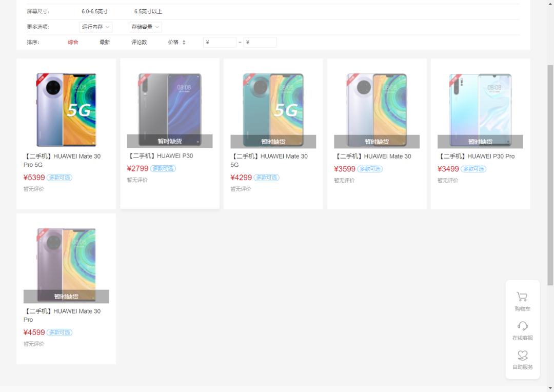This screenshot has width=554, height=392.
Task: Open the shopping cart (购物车) icon
Action: coord(522,297)
